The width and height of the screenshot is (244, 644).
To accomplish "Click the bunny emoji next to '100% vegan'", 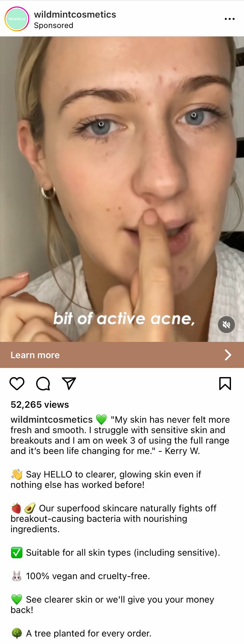I will pyautogui.click(x=17, y=576).
